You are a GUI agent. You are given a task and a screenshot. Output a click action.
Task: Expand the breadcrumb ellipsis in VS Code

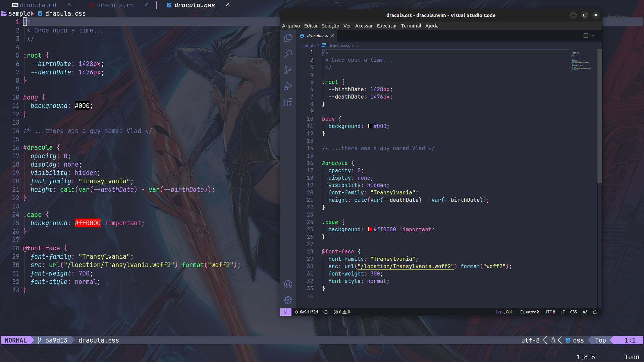click(358, 46)
